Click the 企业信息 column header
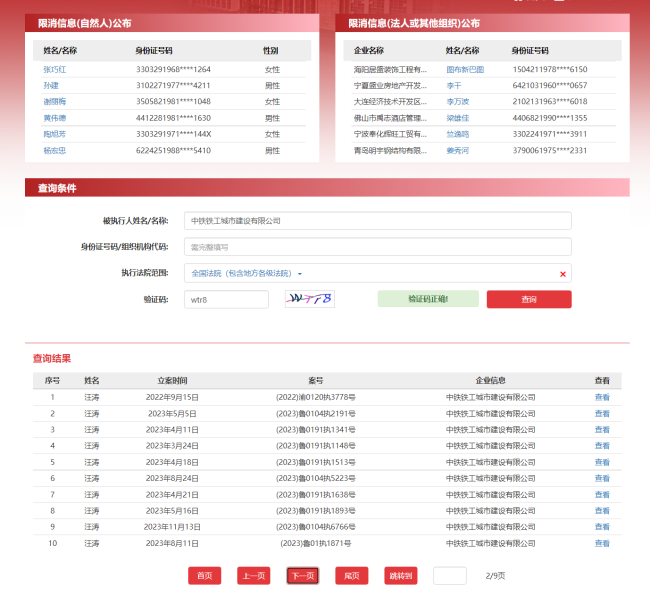Image resolution: width=650 pixels, height=603 pixels. click(x=490, y=380)
